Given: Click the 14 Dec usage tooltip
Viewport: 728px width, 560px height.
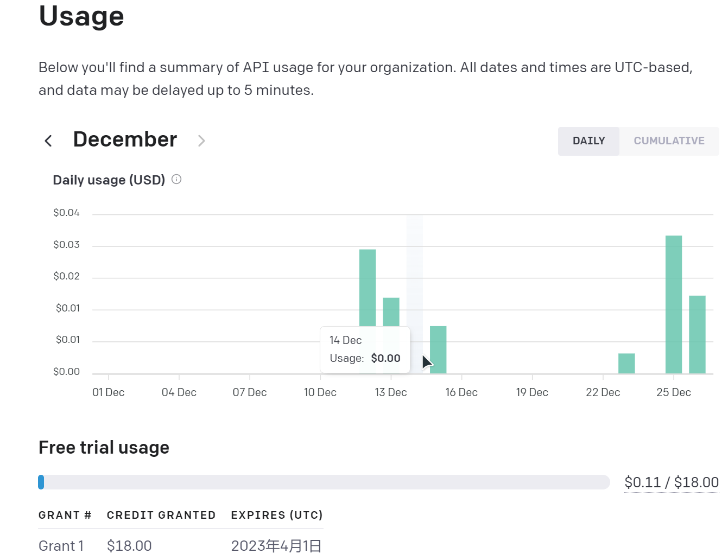Looking at the screenshot, I should pyautogui.click(x=365, y=349).
